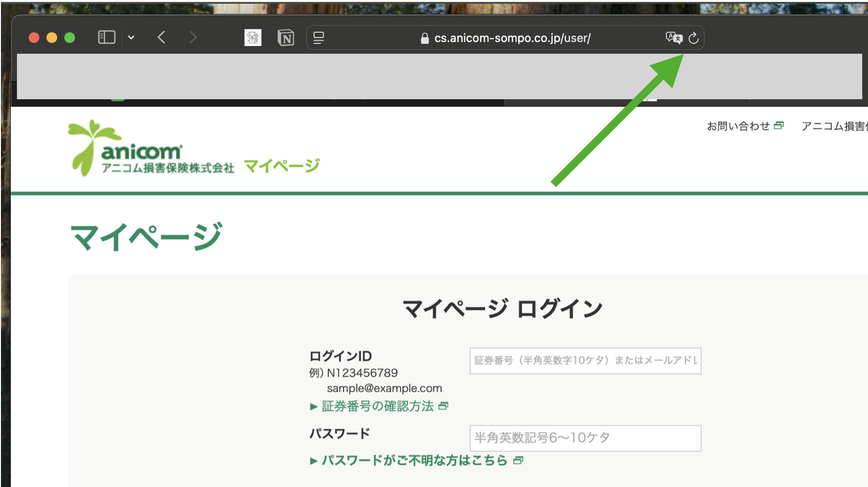Toggle the Safari sidebar

coord(107,37)
